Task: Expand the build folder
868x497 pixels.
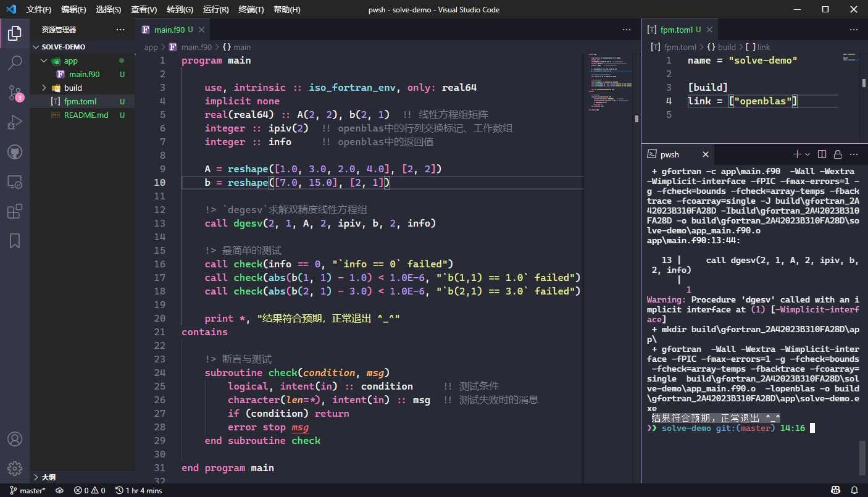Action: click(x=44, y=88)
